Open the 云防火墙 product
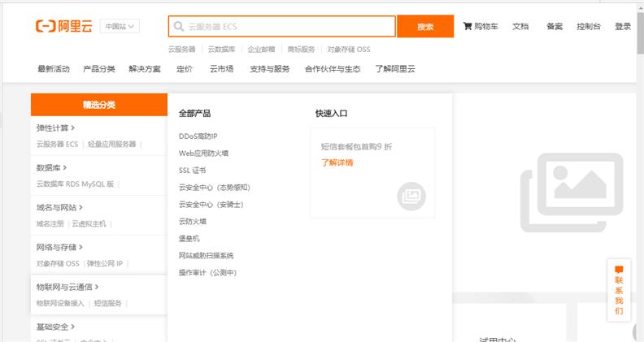The height and width of the screenshot is (342, 644). 193,222
